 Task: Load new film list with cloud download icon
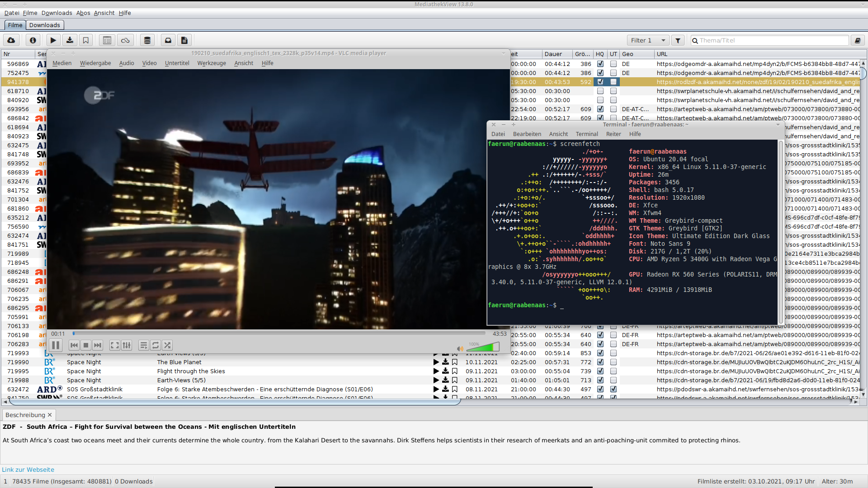(x=11, y=41)
